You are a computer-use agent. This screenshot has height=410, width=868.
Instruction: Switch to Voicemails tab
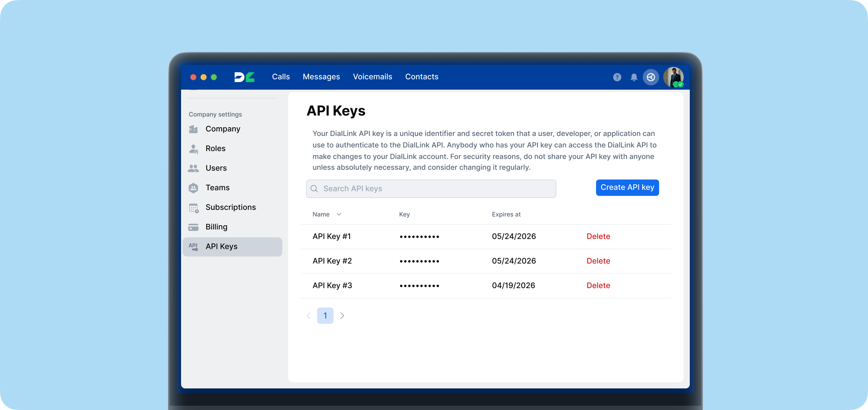click(372, 77)
